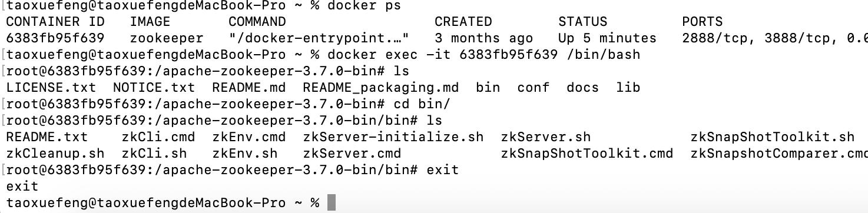
Task: Click the "3 months ago" created text
Action: point(484,38)
